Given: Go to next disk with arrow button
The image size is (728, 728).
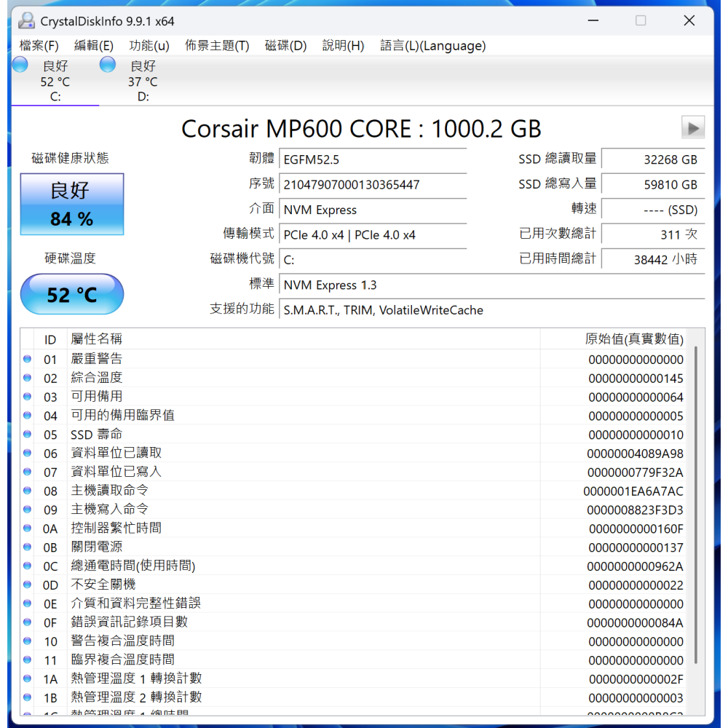Looking at the screenshot, I should pyautogui.click(x=693, y=127).
